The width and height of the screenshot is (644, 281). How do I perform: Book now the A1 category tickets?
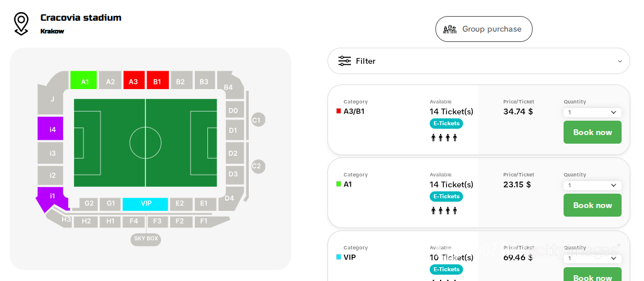(x=592, y=205)
